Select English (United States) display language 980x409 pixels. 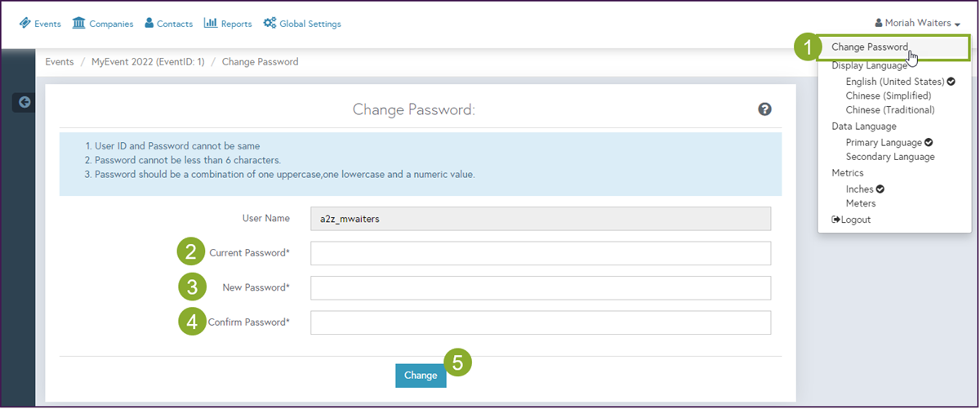click(x=894, y=82)
